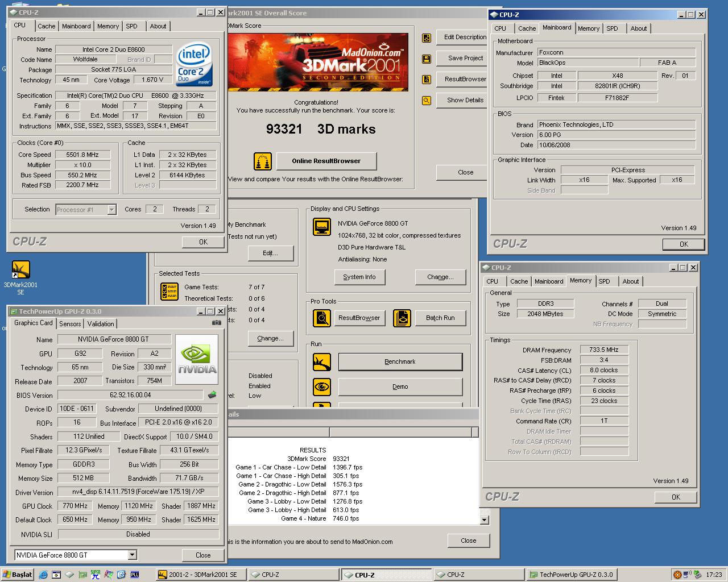Click the Pro Tools ResultBrowser magnifier icon
The image size is (728, 582).
coord(322,318)
